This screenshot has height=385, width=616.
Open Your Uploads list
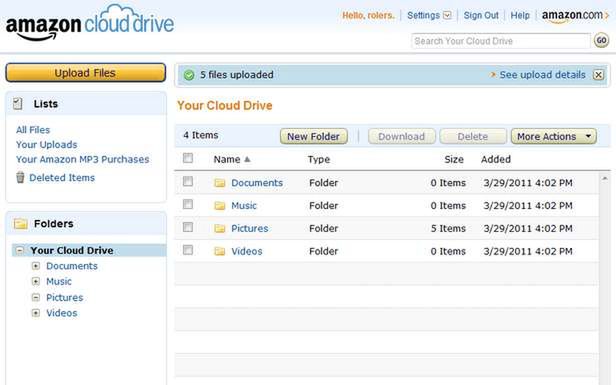(x=46, y=145)
